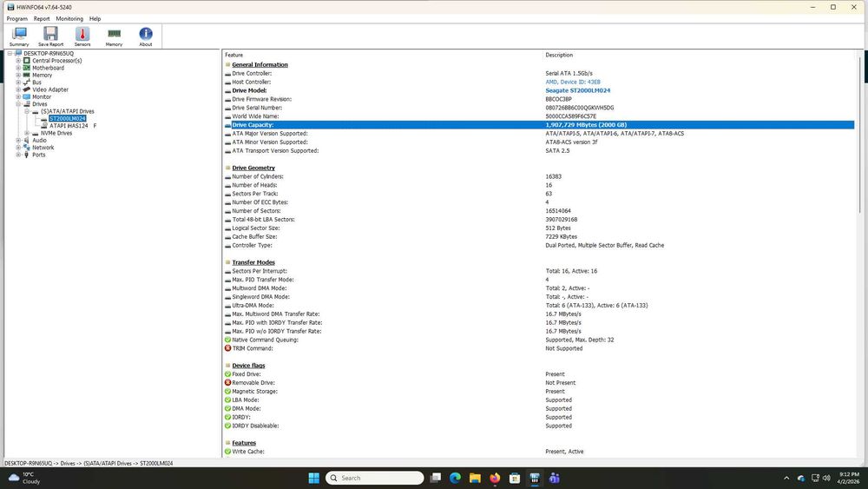Select the ATAPI iHAS124 optical drive

pyautogui.click(x=69, y=126)
